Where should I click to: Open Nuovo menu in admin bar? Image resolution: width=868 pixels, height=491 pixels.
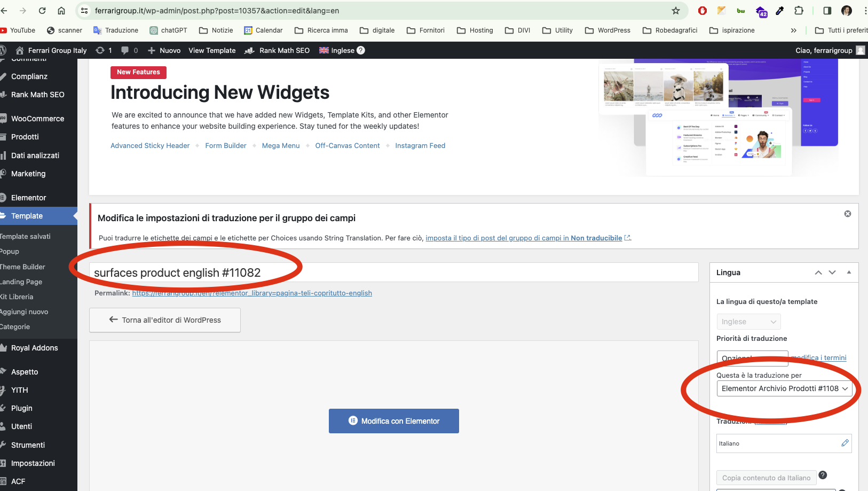[x=164, y=50]
